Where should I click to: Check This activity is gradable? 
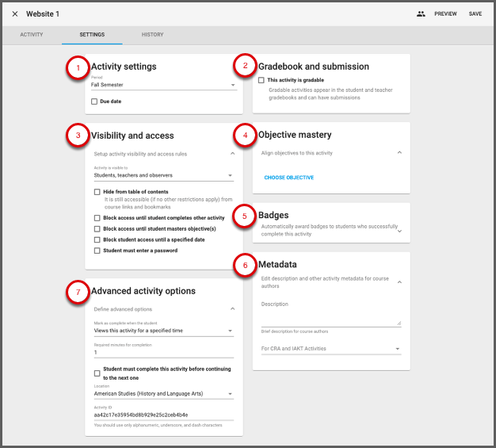pos(261,80)
